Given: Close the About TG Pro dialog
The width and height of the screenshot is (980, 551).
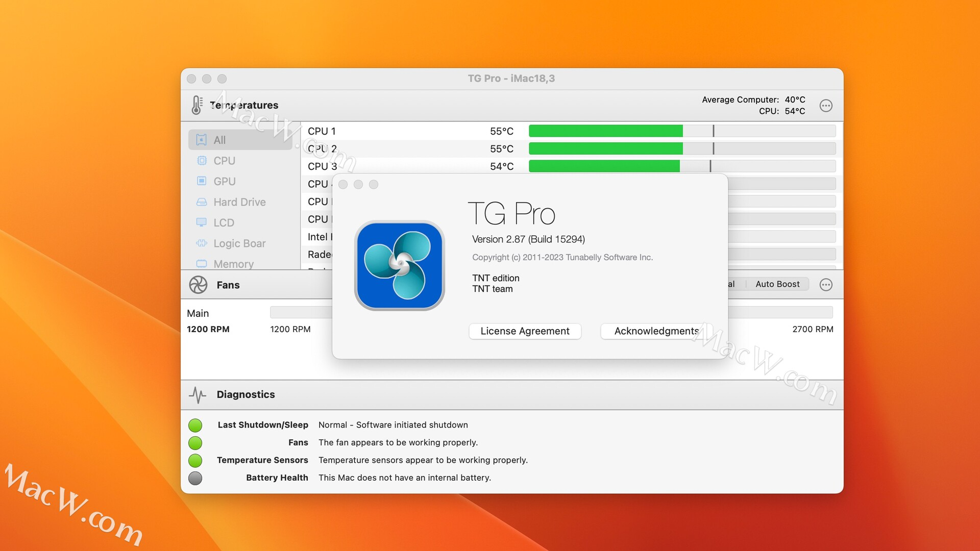Looking at the screenshot, I should (x=343, y=184).
